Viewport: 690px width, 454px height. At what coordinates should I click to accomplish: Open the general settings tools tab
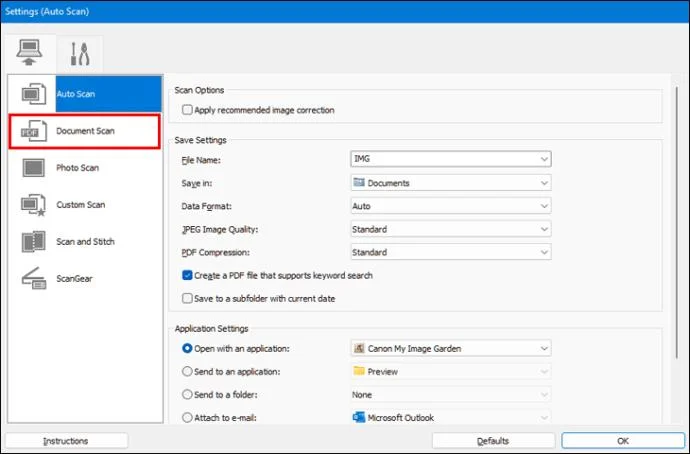pyautogui.click(x=80, y=54)
